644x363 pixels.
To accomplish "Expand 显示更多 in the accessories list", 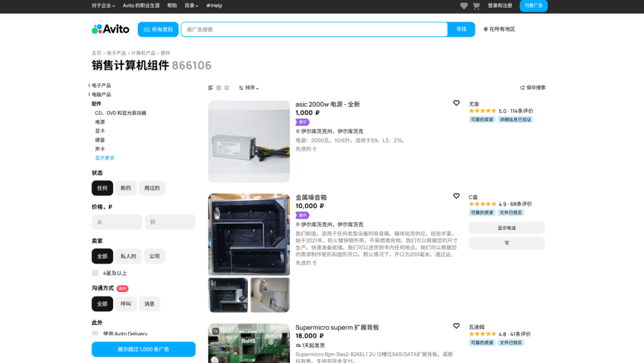I will tap(104, 158).
